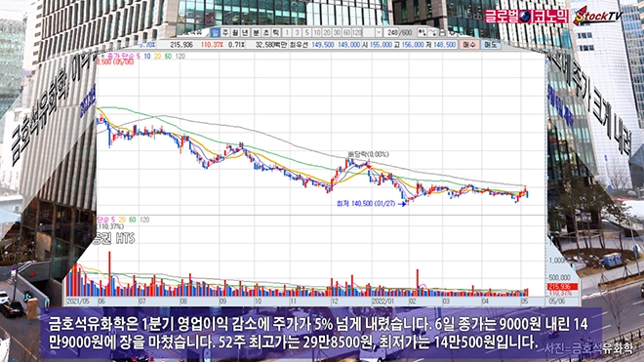This screenshot has height=362, width=644.
Task: Click the 20-day volume average legend
Action: [x=122, y=220]
